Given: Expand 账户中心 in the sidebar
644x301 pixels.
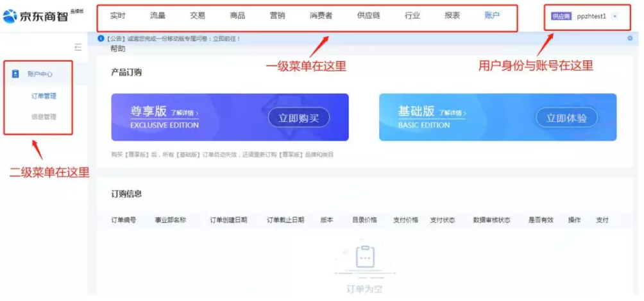Looking at the screenshot, I should tap(40, 74).
